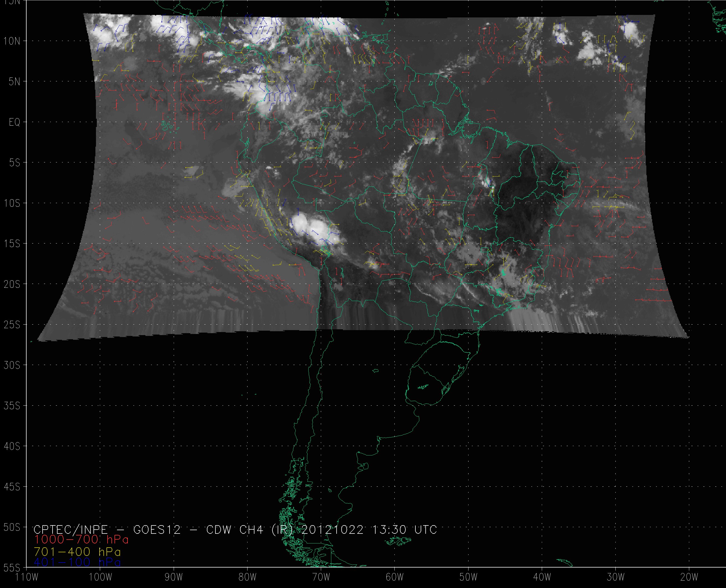Click the '100W' longitude label
Viewport: 726px width, 588px height.
(100, 577)
